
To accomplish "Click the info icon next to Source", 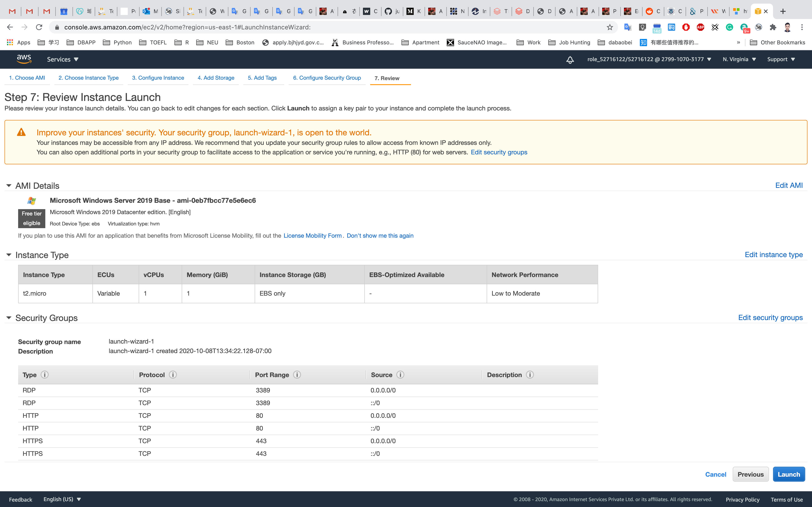I will pos(400,375).
